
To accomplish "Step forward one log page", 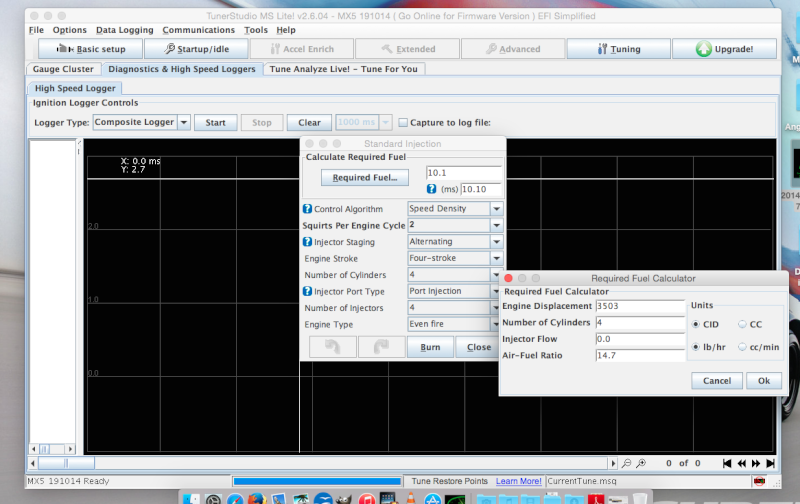I will 756,463.
